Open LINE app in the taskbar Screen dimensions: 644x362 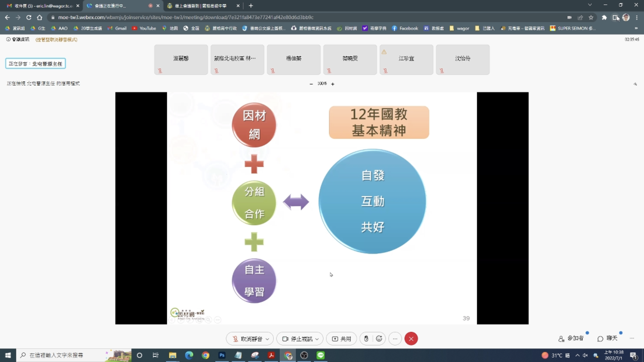[320, 355]
